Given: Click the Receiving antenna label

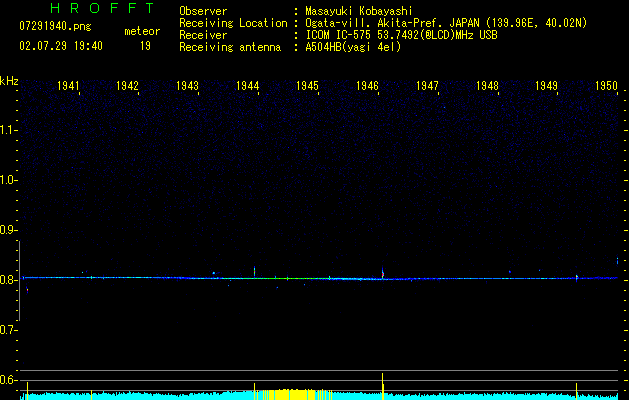Looking at the screenshot, I should tap(230, 47).
